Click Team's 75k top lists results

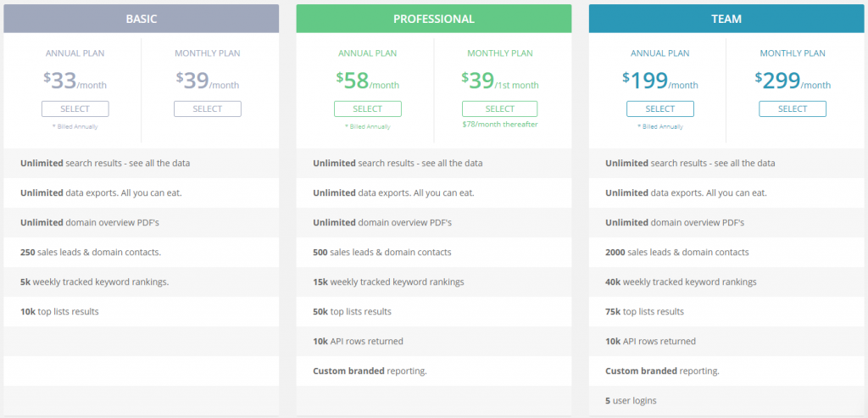(x=644, y=311)
